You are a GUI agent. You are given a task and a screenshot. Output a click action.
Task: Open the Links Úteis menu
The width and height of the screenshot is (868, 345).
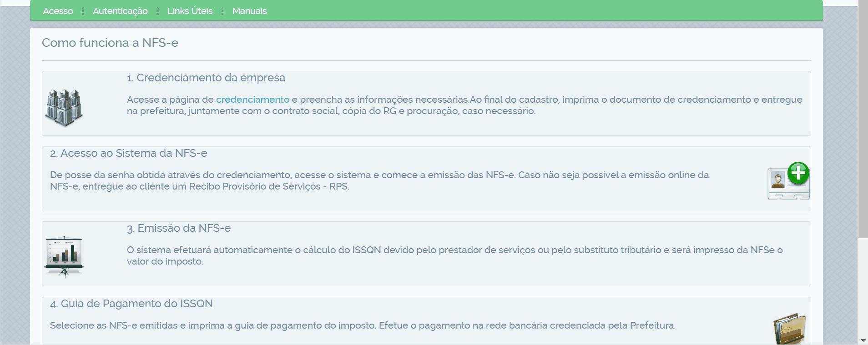[x=190, y=11]
